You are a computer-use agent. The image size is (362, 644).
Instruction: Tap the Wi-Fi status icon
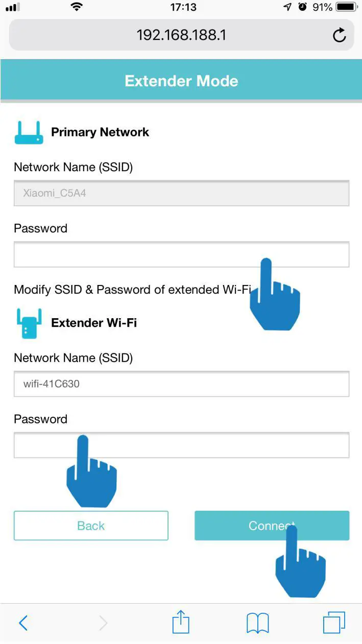(77, 7)
